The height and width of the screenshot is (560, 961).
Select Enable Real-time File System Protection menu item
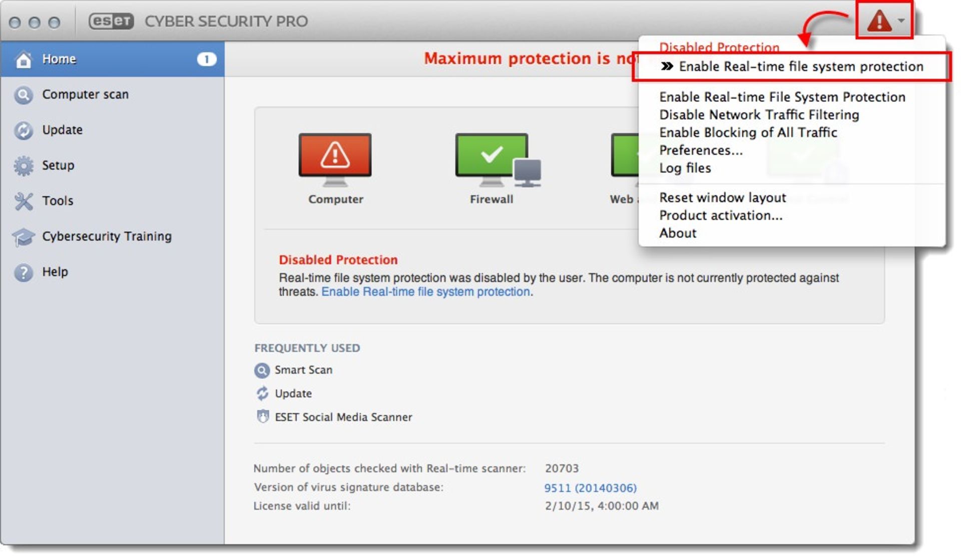click(782, 97)
